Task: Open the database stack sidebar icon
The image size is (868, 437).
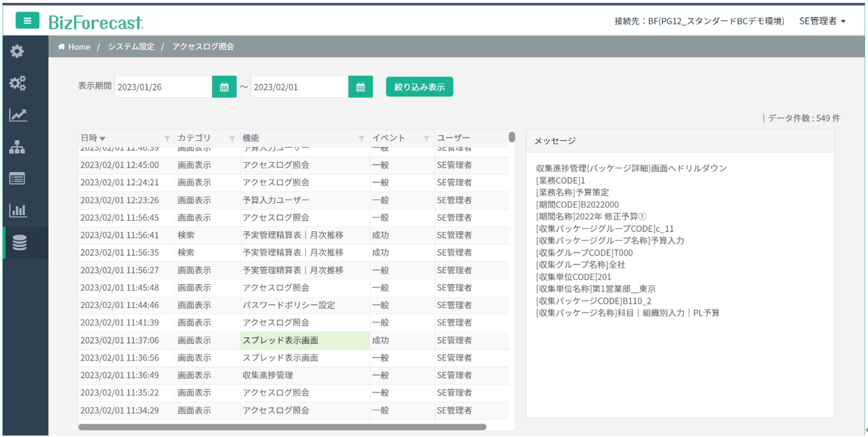Action: [x=20, y=243]
